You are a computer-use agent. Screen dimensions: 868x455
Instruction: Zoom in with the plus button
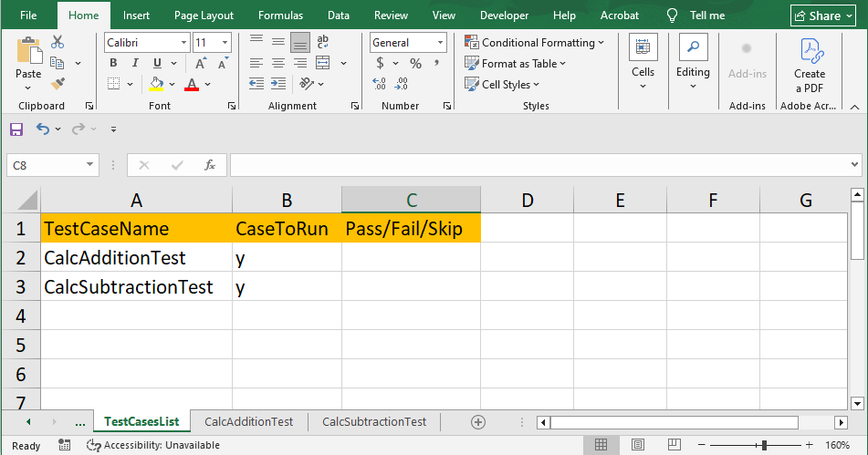(x=810, y=444)
